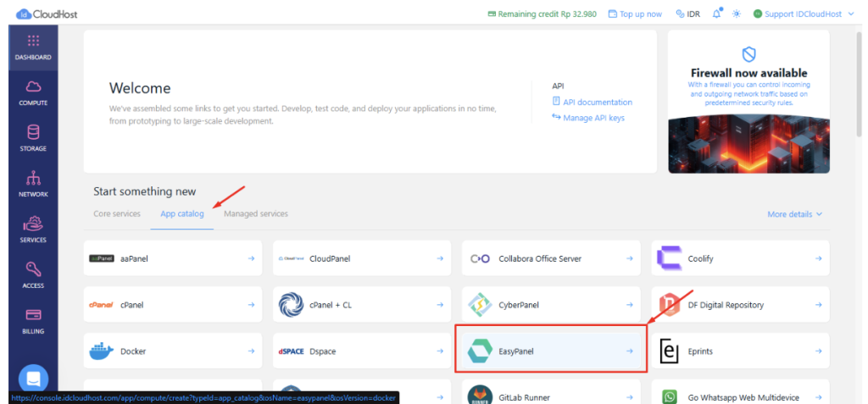Image resolution: width=868 pixels, height=404 pixels.
Task: Click the Firewall now available banner
Action: tap(748, 102)
